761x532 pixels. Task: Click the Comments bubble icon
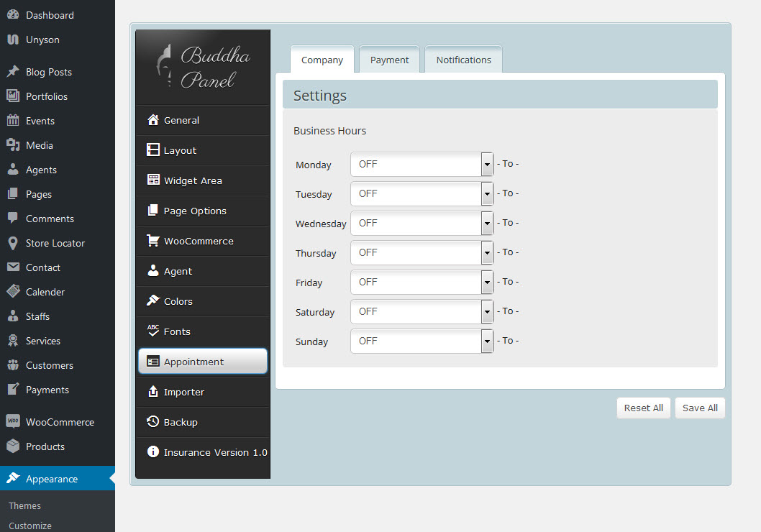coord(13,218)
